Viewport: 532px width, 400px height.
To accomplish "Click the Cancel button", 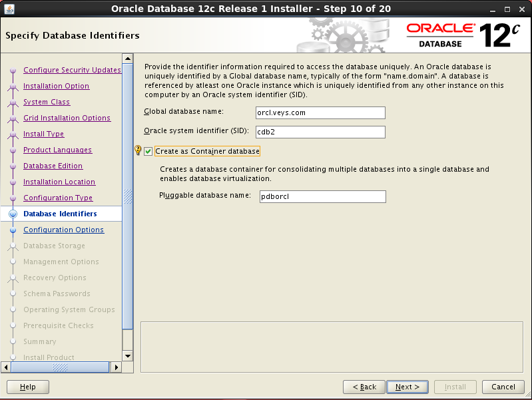I will tap(503, 387).
